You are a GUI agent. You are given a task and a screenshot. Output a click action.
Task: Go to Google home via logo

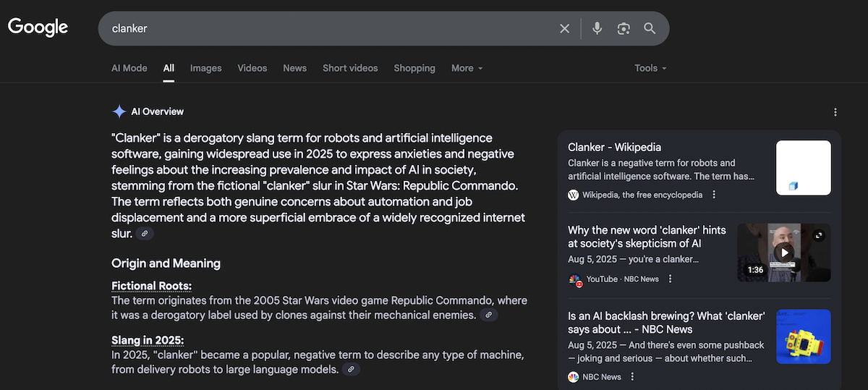tap(38, 27)
